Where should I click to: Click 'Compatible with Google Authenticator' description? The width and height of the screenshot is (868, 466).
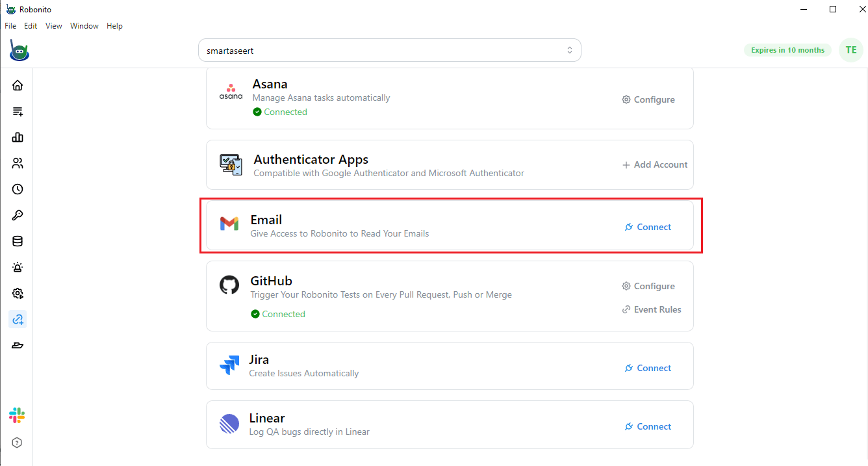(389, 174)
